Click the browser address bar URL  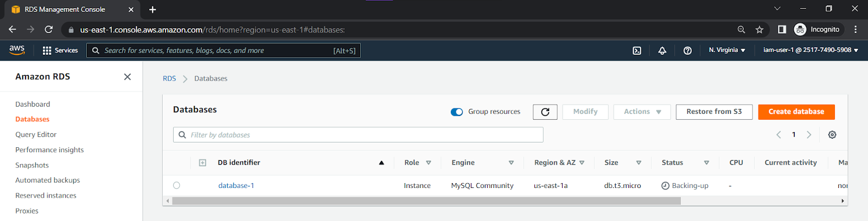click(x=213, y=30)
